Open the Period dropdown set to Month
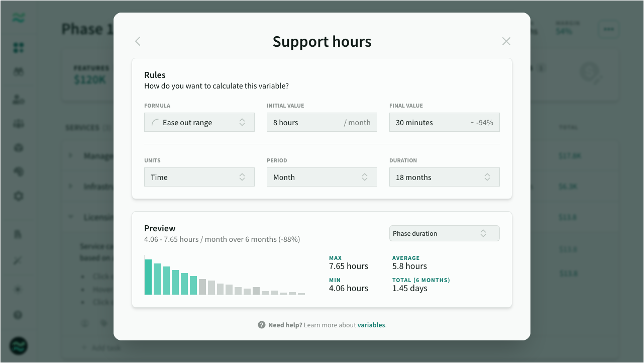This screenshot has height=363, width=644. [x=321, y=177]
